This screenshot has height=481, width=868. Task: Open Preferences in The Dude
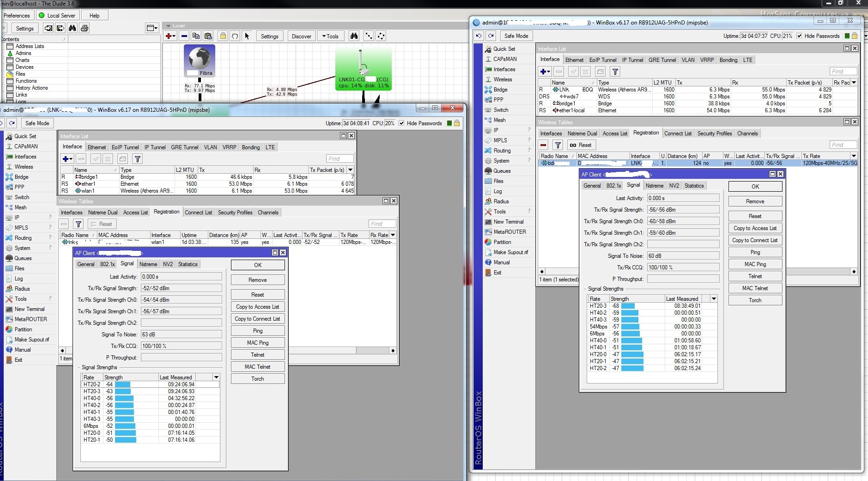pyautogui.click(x=16, y=15)
